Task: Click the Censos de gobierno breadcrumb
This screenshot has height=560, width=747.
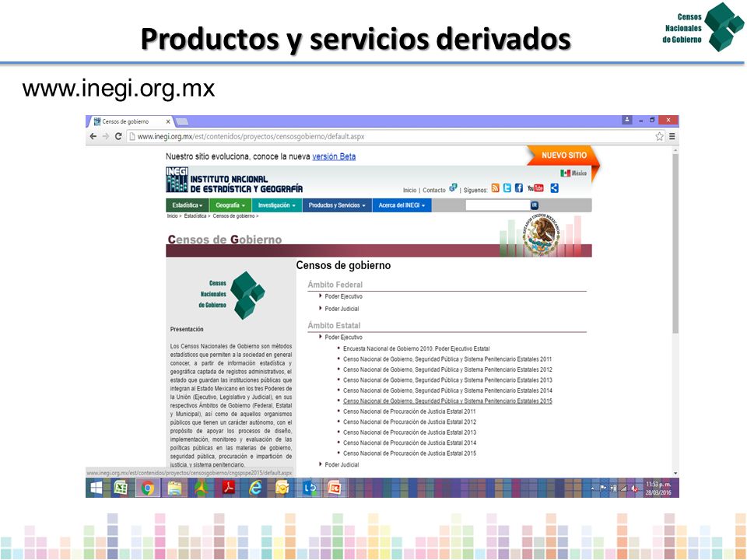Action: [x=234, y=216]
